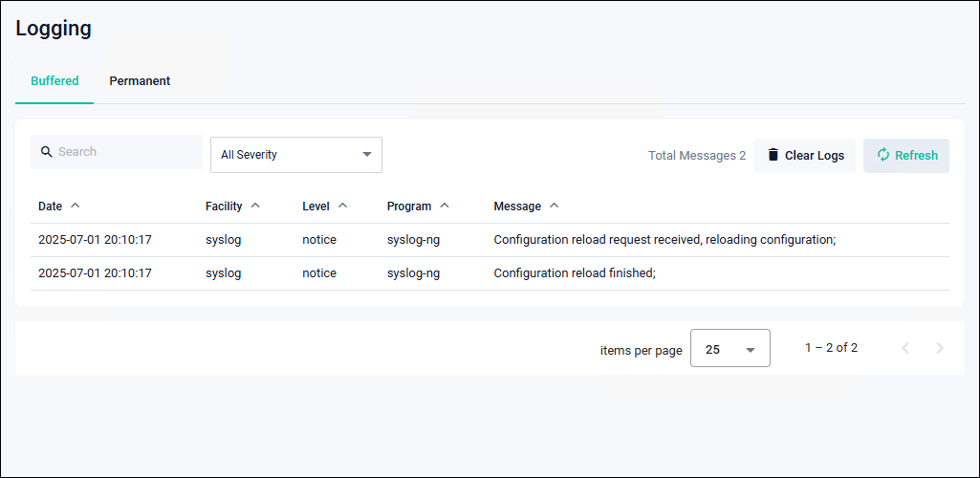
Task: Toggle Message column sort arrow
Action: [555, 206]
